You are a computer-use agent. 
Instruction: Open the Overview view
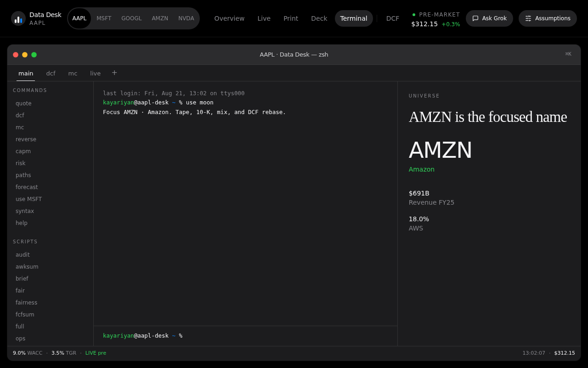pos(230,18)
